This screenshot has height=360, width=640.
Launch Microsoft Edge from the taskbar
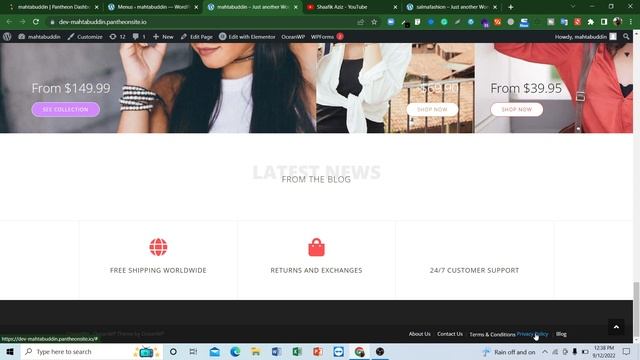[235, 351]
